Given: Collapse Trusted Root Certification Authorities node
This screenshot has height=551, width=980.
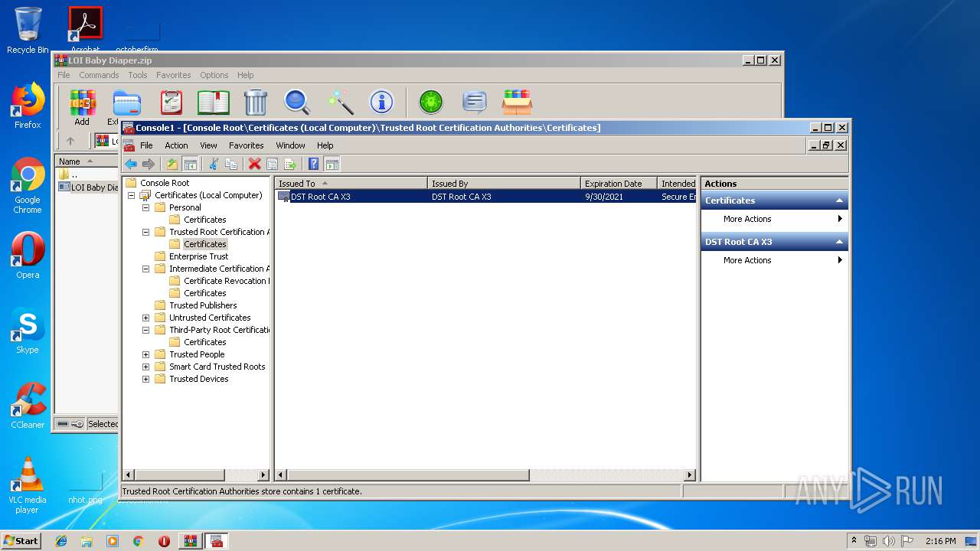Looking at the screenshot, I should 145,232.
